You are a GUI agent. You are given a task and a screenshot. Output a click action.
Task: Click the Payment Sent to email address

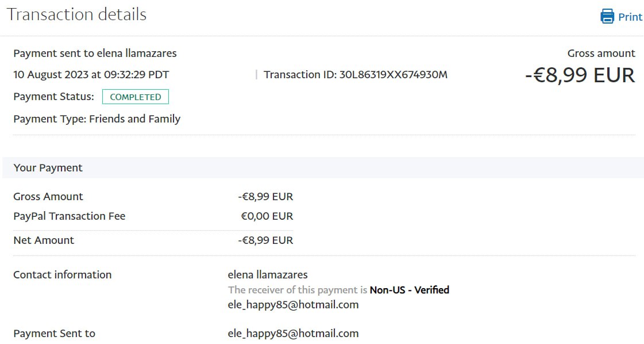293,333
